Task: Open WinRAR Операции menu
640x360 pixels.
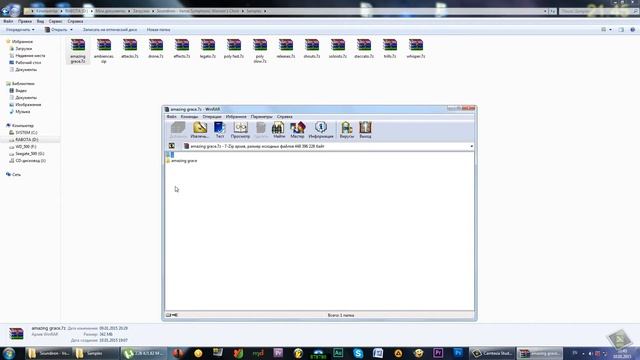Action: tap(212, 117)
